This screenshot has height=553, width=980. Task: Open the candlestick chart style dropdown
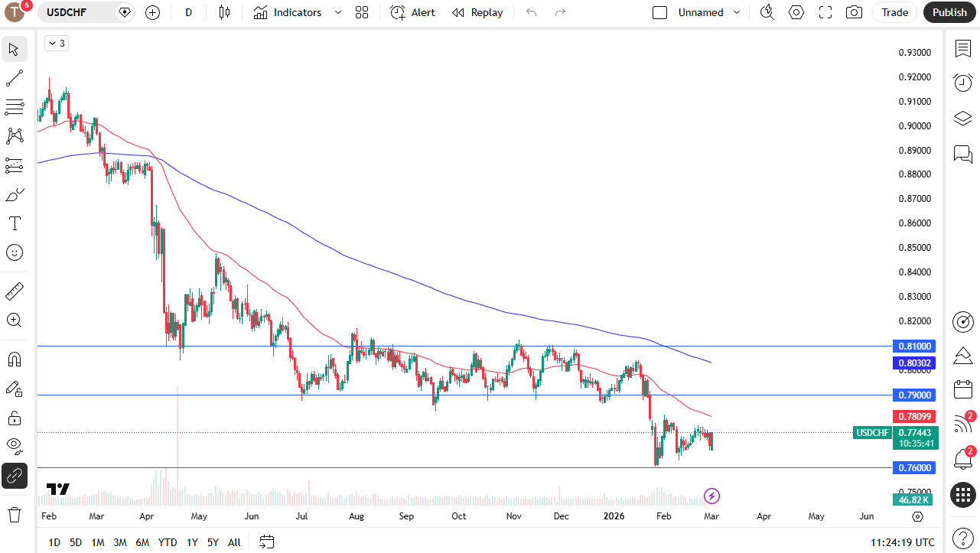tap(224, 12)
